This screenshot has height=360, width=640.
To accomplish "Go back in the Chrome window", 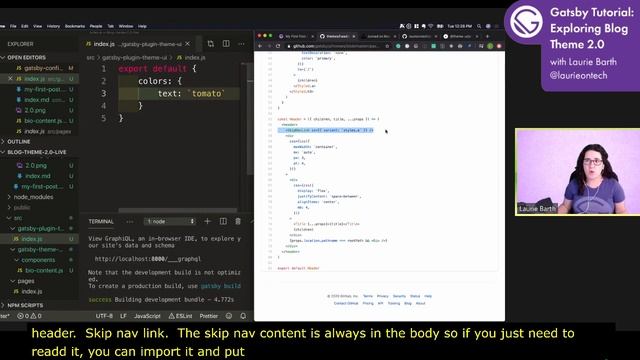I will click(260, 46).
